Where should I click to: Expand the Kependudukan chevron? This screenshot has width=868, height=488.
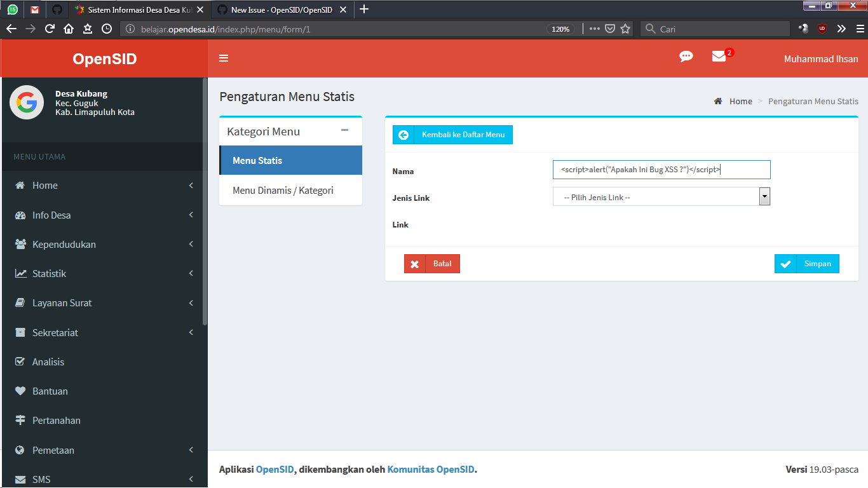(191, 244)
